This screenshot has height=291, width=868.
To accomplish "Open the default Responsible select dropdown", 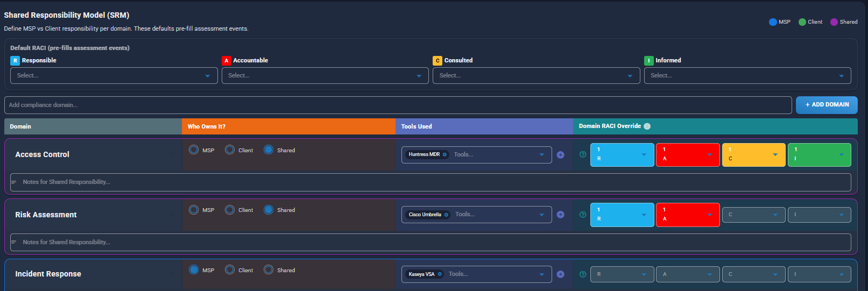I will click(114, 75).
